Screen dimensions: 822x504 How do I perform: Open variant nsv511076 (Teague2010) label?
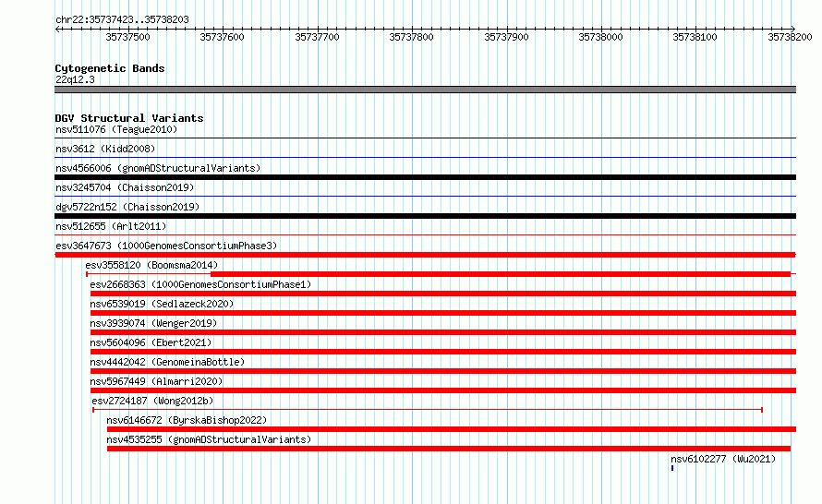click(x=116, y=129)
